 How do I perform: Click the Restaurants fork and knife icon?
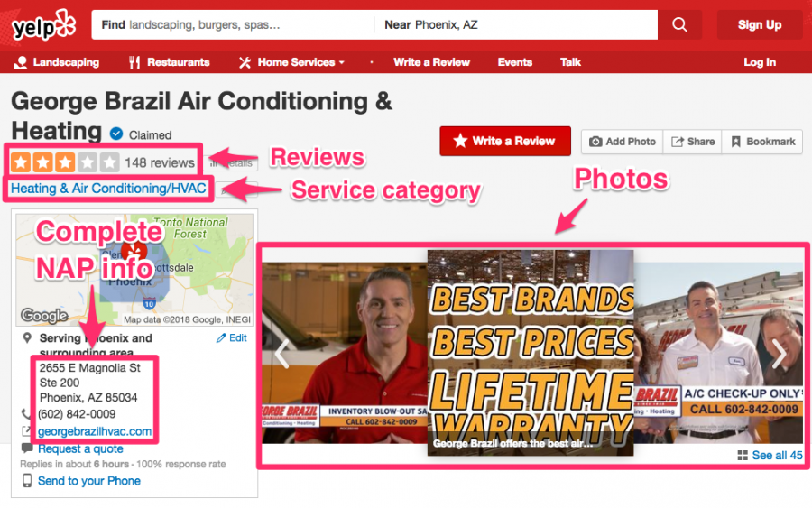coord(134,62)
